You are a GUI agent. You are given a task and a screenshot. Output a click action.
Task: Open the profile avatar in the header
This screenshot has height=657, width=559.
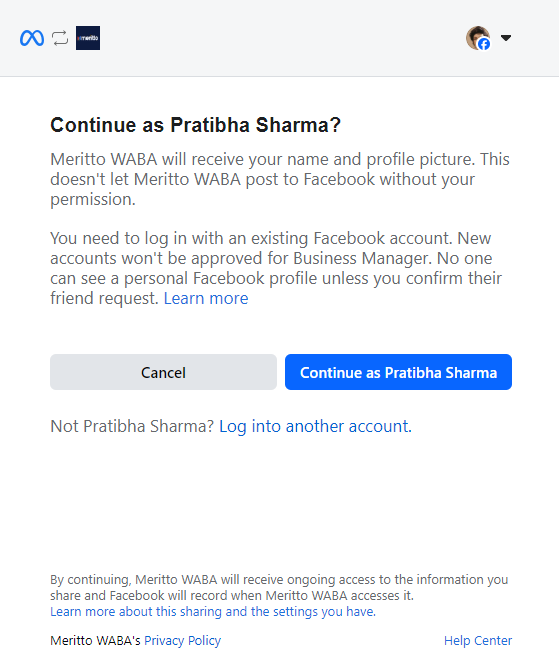[478, 38]
